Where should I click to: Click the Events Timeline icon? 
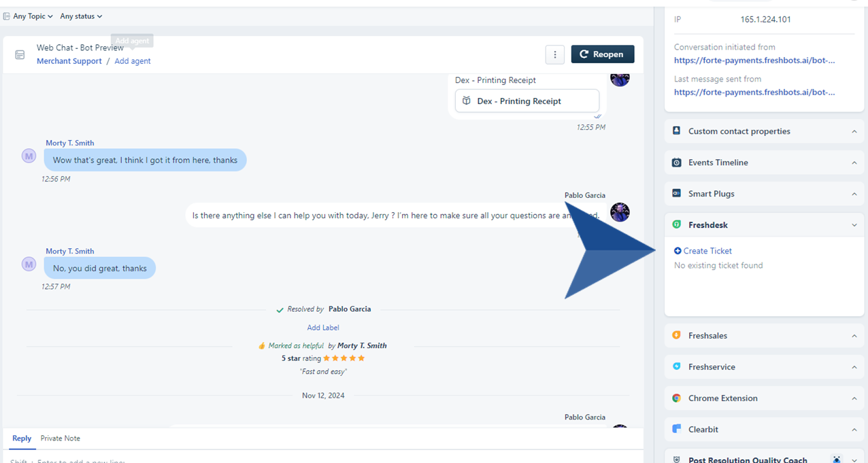(677, 162)
